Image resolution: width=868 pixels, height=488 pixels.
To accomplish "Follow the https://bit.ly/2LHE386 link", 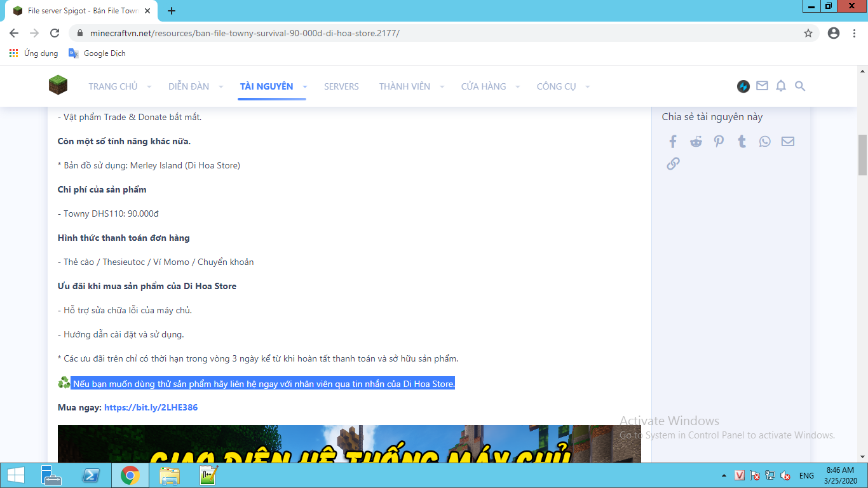I will pos(151,407).
